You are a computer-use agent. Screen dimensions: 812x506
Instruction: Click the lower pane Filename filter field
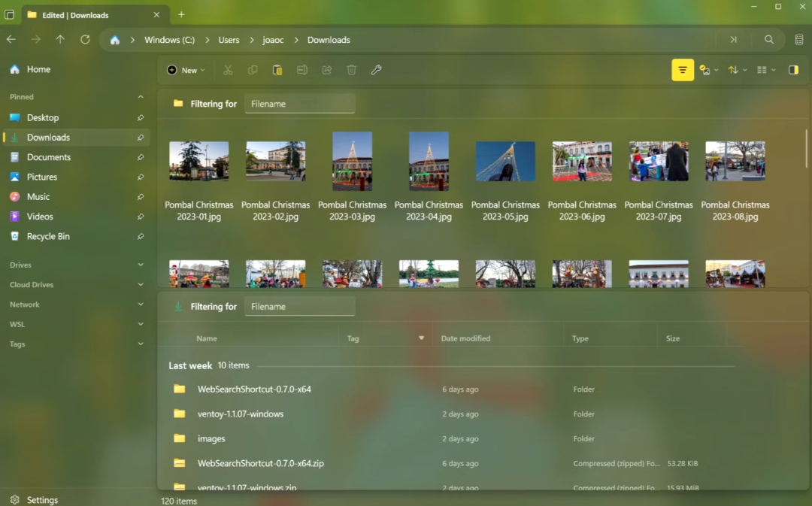(300, 307)
